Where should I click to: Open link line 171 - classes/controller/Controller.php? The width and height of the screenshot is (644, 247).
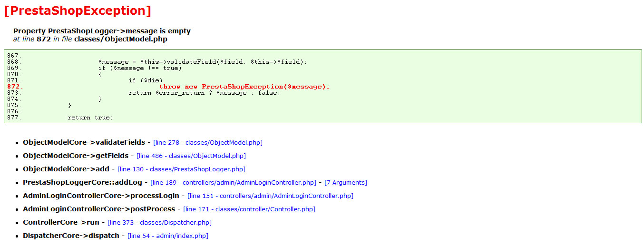[x=249, y=209]
